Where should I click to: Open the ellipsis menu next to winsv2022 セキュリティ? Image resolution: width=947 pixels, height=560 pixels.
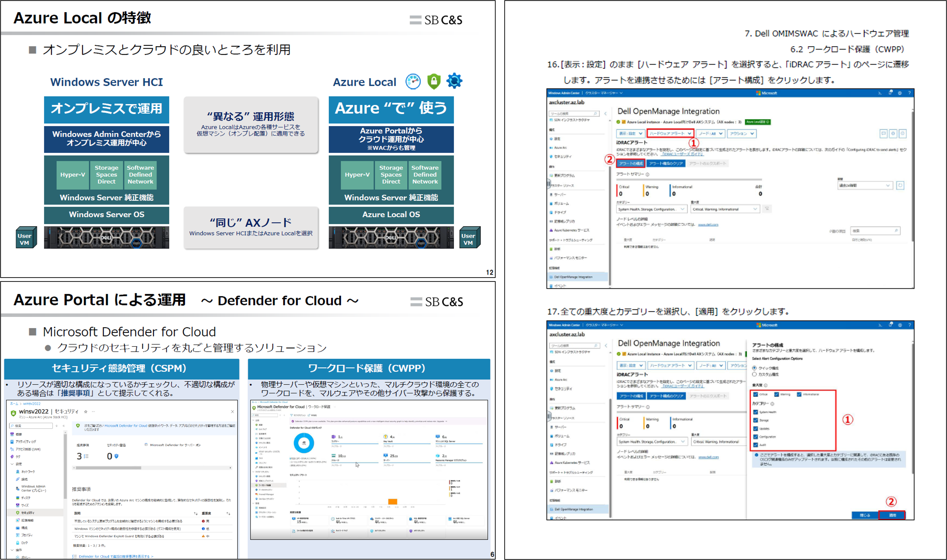coord(93,412)
